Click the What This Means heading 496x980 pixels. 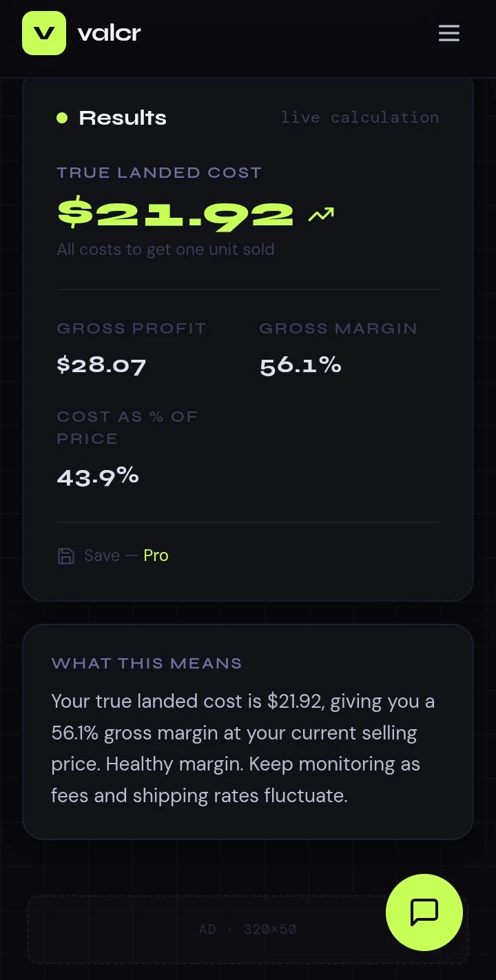click(147, 664)
